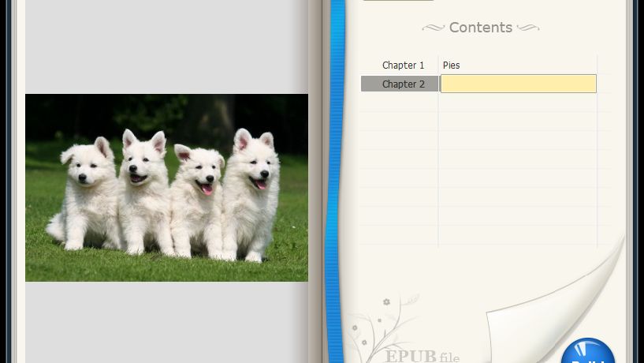This screenshot has height=363, width=644.
Task: Click the white puppies cover image
Action: pos(167,188)
